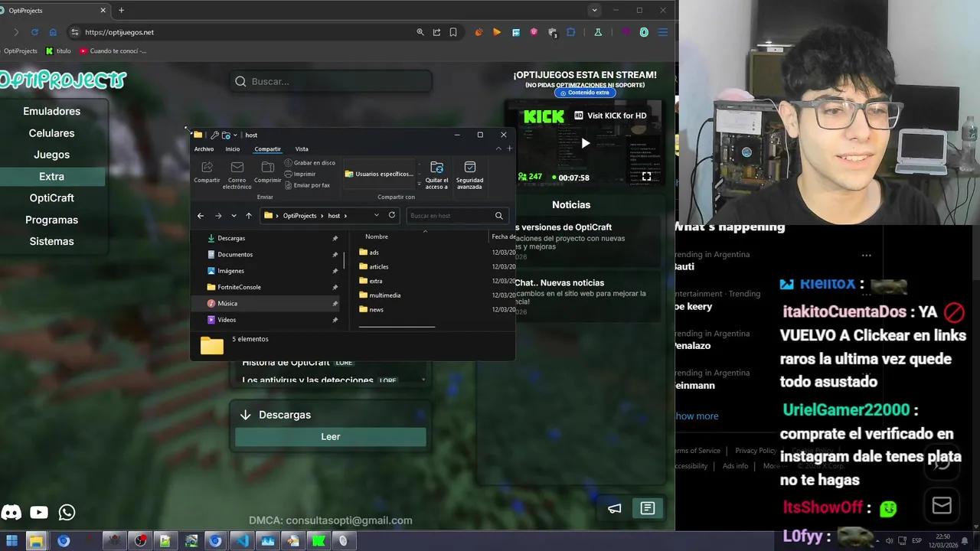Click the host breadcrumb segment

click(334, 216)
